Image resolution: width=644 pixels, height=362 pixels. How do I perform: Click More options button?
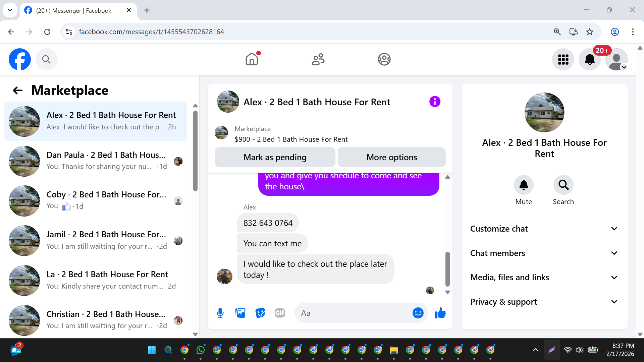[x=391, y=157]
